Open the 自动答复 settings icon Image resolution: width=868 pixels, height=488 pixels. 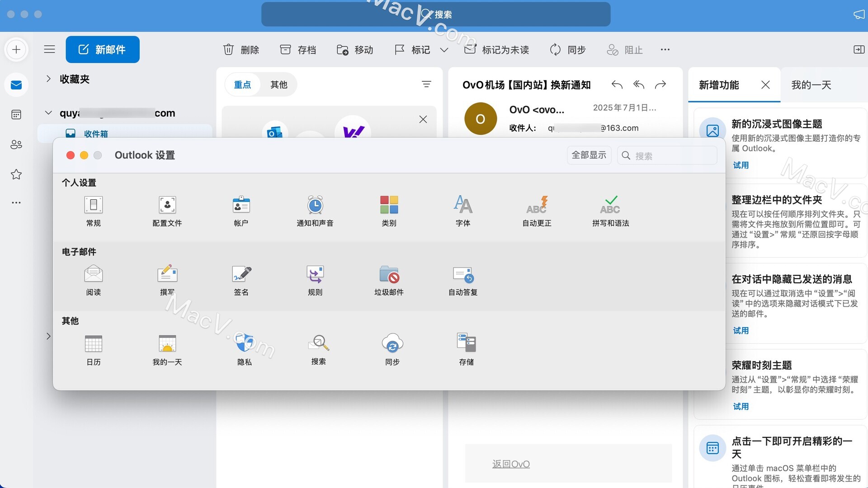click(x=462, y=279)
